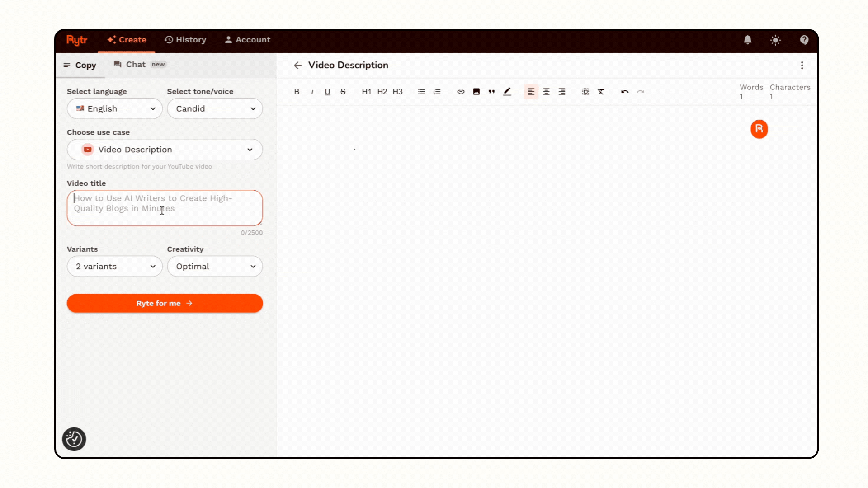Toggle light/dark theme sun icon

775,40
